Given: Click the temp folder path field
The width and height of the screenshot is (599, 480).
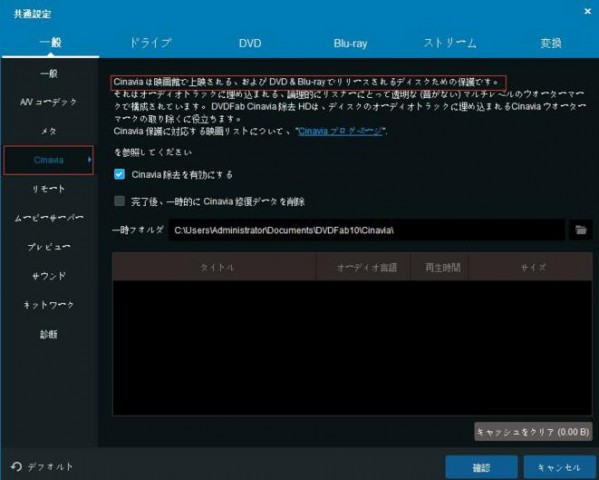Looking at the screenshot, I should coord(367,230).
